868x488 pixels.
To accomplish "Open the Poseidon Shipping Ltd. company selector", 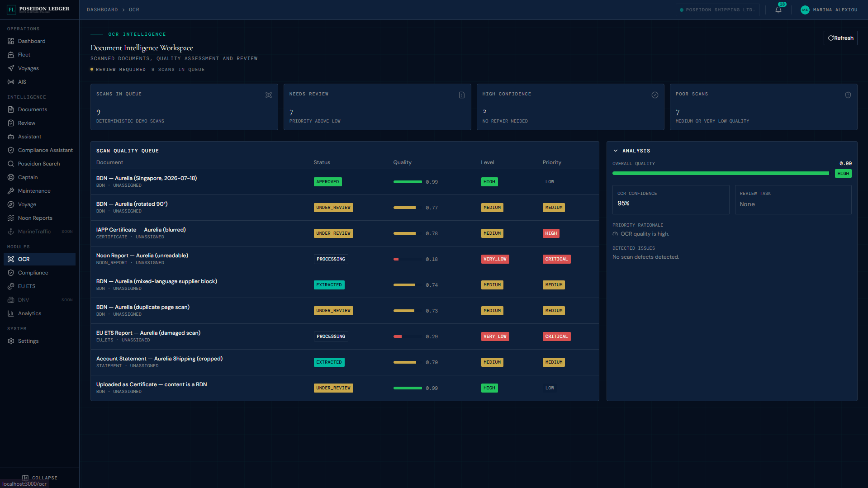I will coord(717,10).
